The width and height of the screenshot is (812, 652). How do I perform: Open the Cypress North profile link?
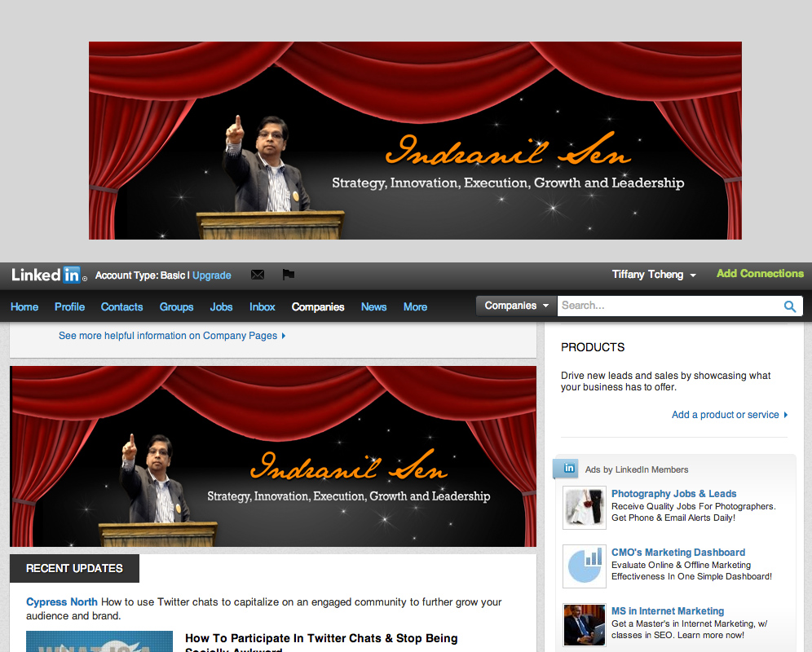tap(61, 601)
